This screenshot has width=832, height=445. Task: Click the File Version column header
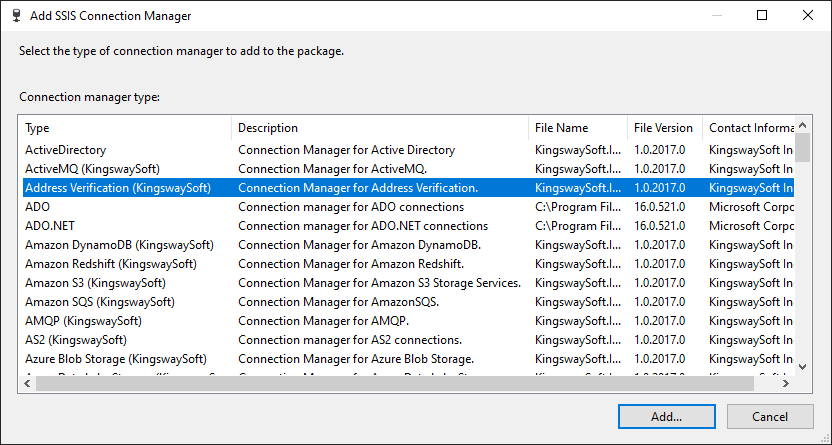click(x=665, y=128)
